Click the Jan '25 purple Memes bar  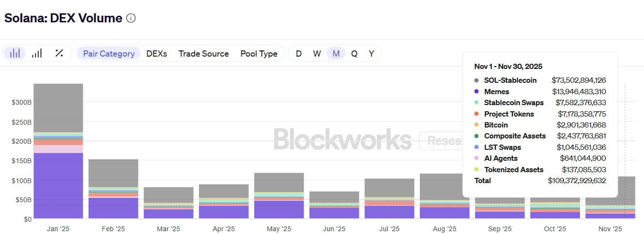point(58,185)
